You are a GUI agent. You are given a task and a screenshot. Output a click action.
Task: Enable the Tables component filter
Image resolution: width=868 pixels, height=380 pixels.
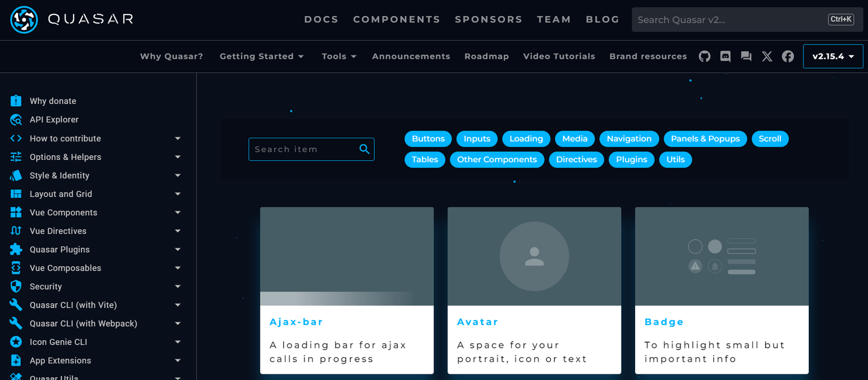click(x=424, y=159)
